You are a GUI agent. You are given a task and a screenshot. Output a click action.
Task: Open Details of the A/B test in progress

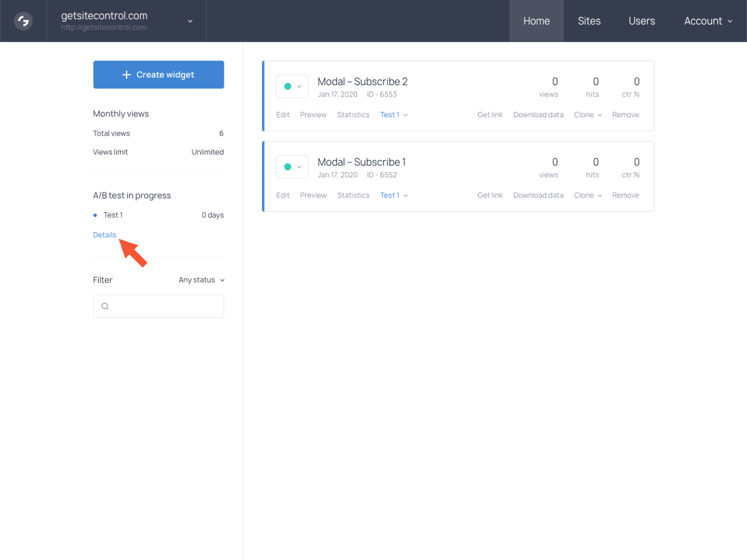[x=104, y=234]
